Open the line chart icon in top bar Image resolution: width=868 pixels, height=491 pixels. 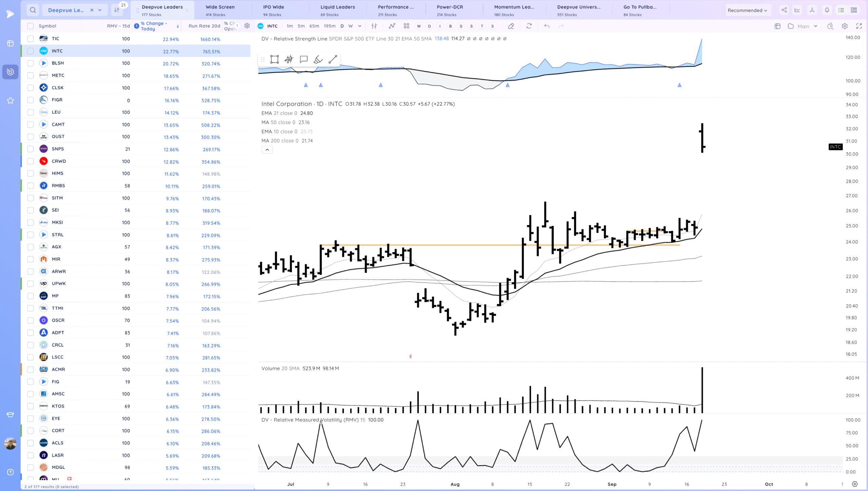(x=797, y=10)
